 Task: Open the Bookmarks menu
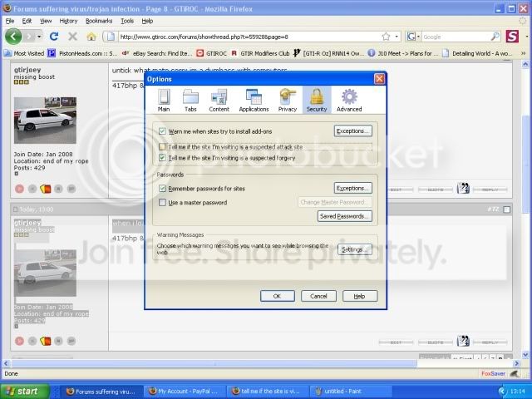coord(98,20)
